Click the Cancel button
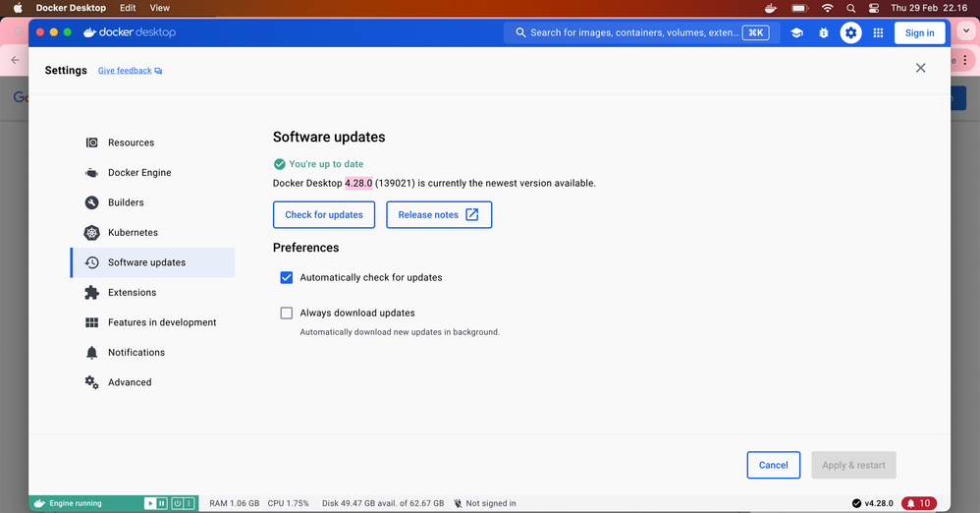Image resolution: width=980 pixels, height=513 pixels. (x=773, y=465)
